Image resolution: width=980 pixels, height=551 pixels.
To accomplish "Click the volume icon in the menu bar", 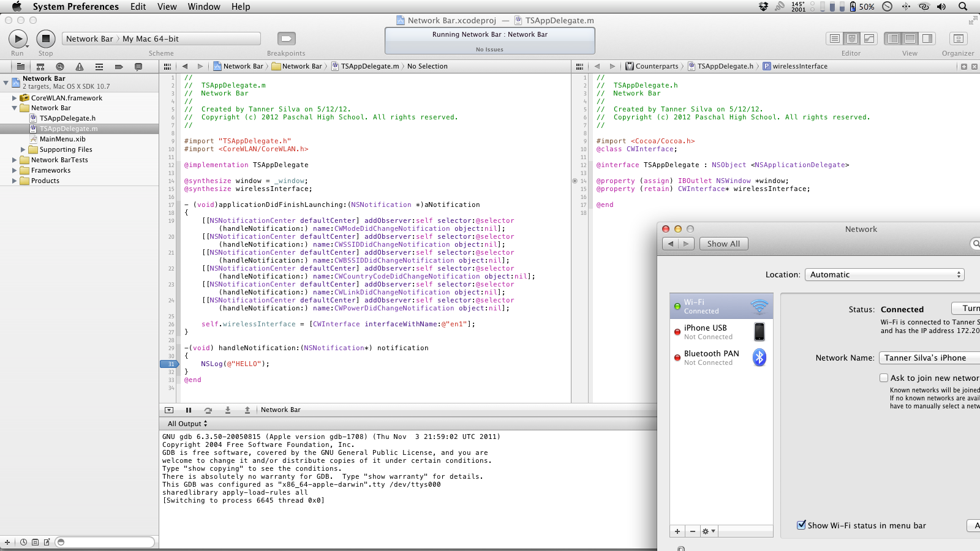I will pyautogui.click(x=941, y=7).
